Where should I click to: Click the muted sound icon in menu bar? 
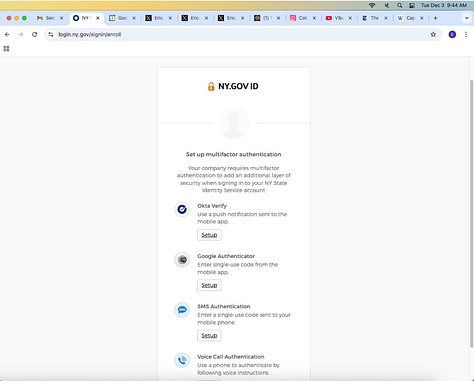386,5
